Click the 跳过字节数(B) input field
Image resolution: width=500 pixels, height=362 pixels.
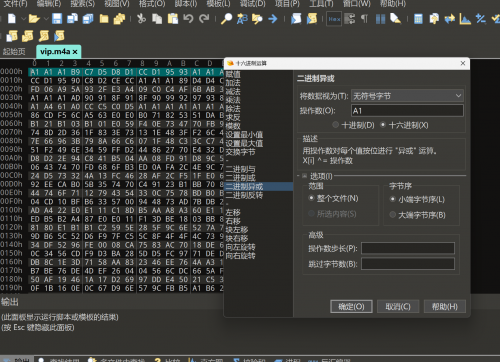click(408, 264)
